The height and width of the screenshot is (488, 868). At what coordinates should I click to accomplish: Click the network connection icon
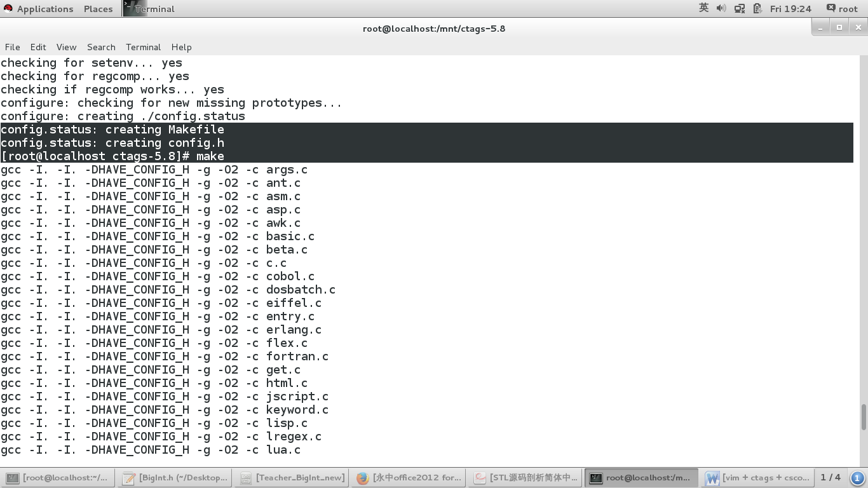pos(740,8)
